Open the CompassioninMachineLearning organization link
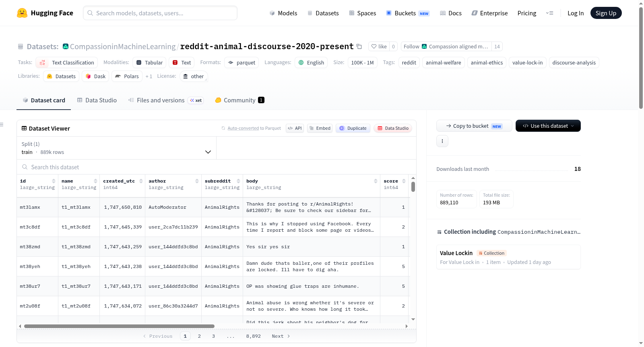The width and height of the screenshot is (644, 347). click(122, 46)
